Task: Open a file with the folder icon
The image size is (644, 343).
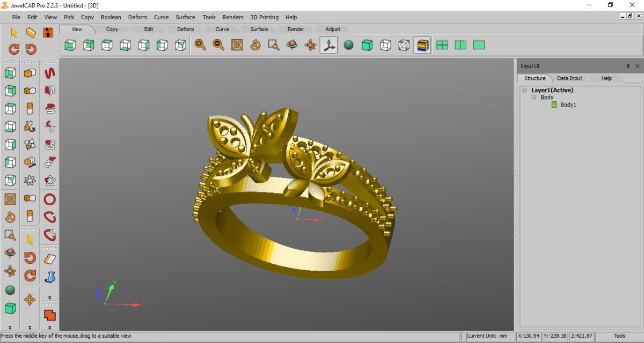Action: pos(31,32)
